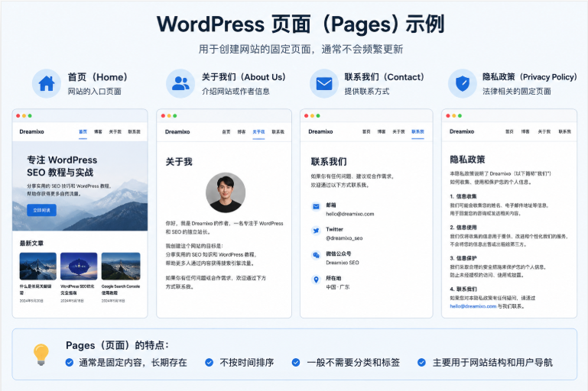This screenshot has height=391, width=588.
Task: Click the location pin icon beside 所在地
Action: (x=316, y=280)
